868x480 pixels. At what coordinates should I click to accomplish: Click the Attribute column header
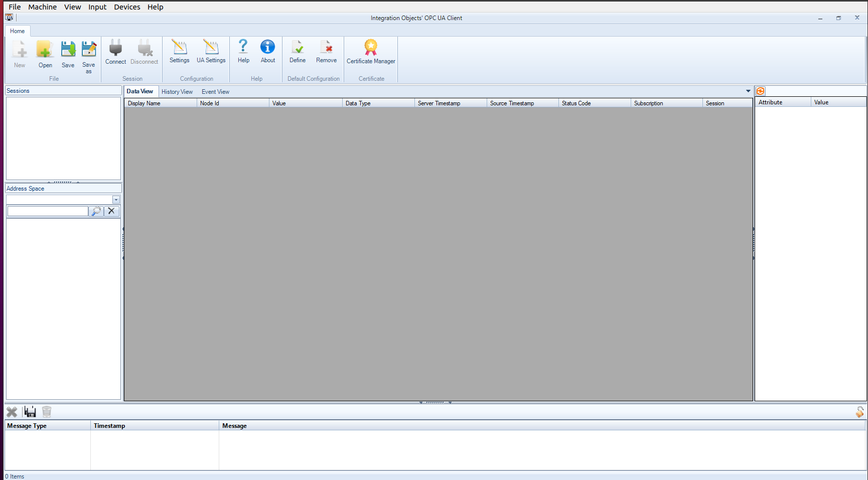click(x=783, y=102)
